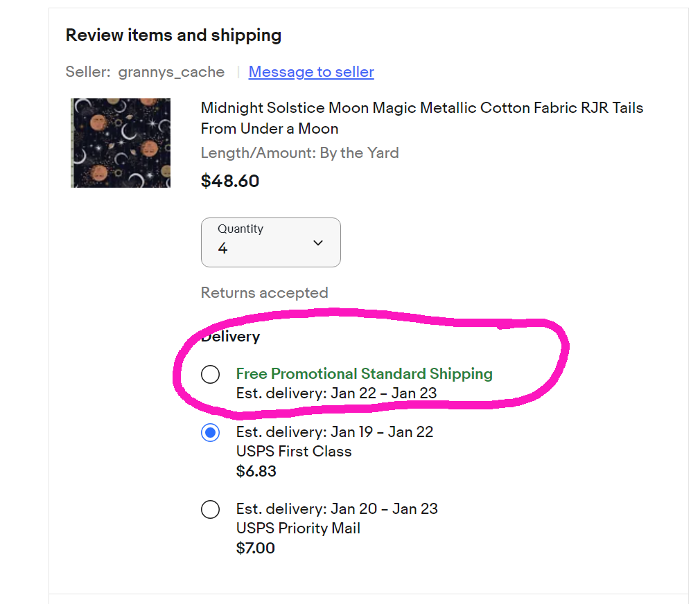Click the "Message to seller" link
This screenshot has height=604, width=700.
(x=311, y=72)
